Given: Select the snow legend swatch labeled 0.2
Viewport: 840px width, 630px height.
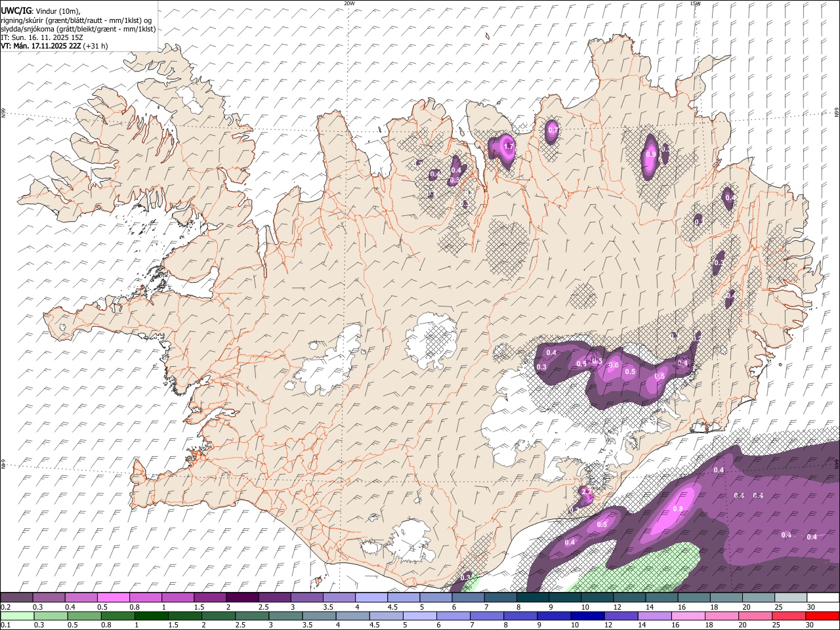Looking at the screenshot, I should click(x=16, y=597).
